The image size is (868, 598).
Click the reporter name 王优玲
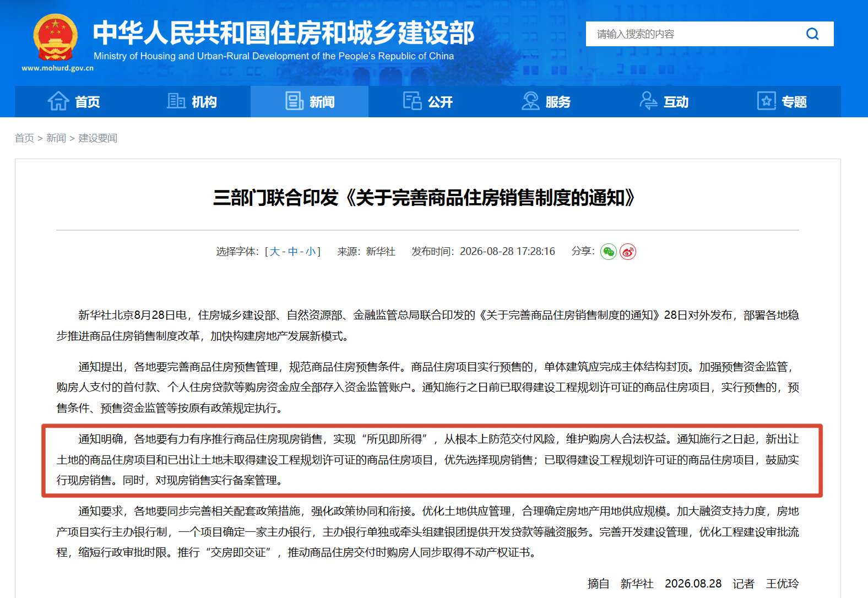(x=782, y=584)
